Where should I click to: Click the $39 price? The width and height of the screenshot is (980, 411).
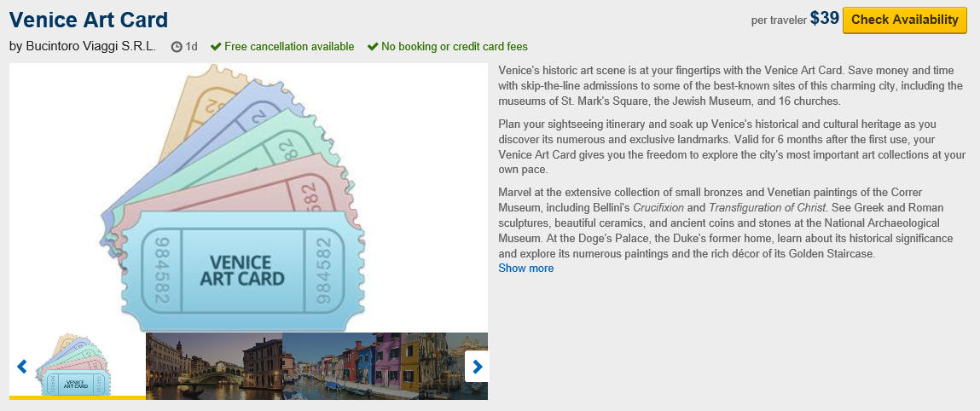pyautogui.click(x=825, y=19)
